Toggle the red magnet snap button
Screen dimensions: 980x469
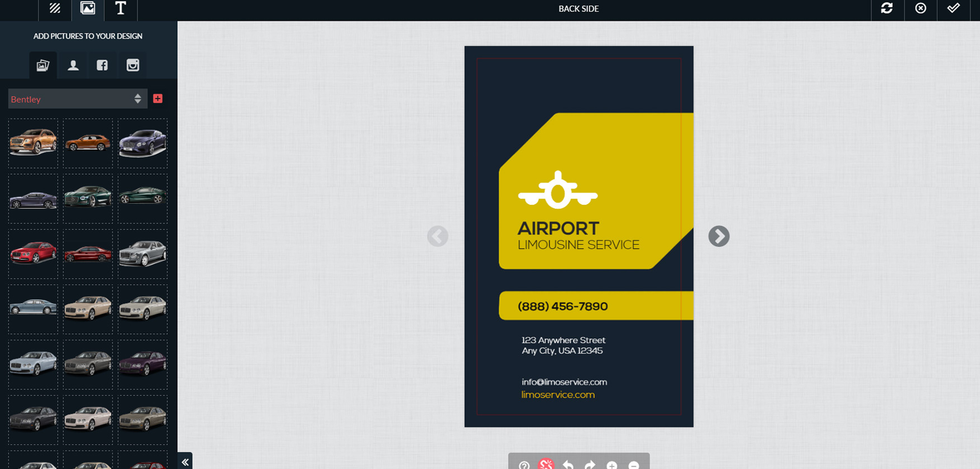546,465
